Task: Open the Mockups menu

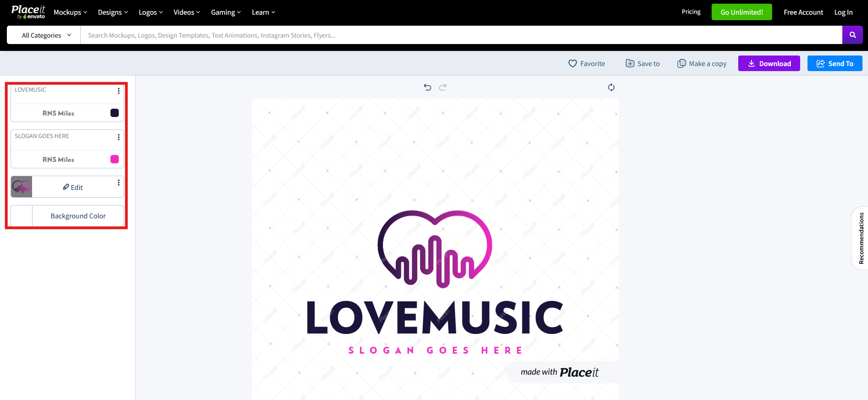Action: (x=70, y=12)
